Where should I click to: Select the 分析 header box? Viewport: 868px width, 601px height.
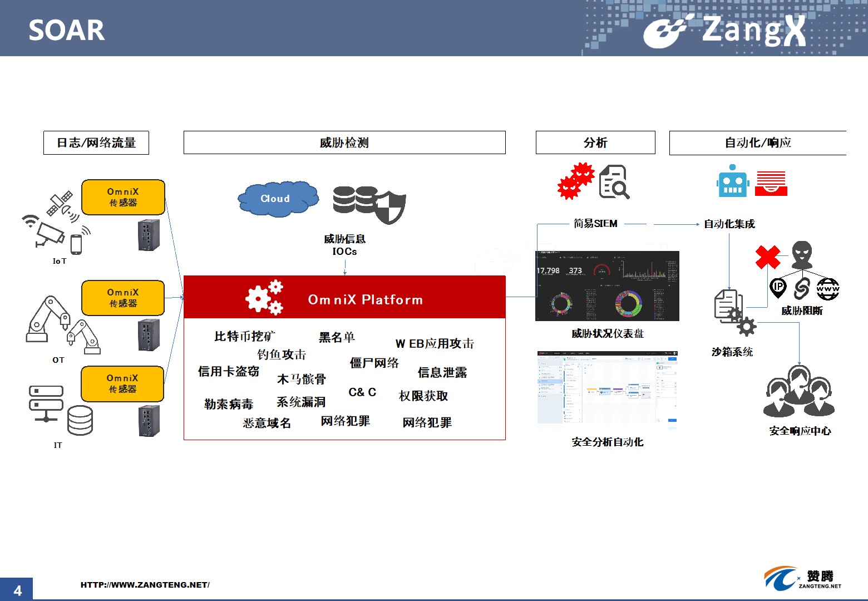[x=595, y=142]
